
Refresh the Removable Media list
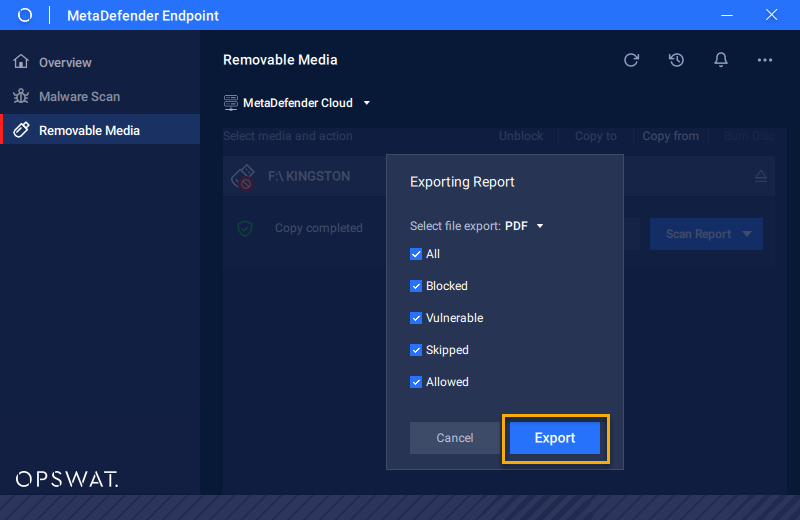point(631,60)
